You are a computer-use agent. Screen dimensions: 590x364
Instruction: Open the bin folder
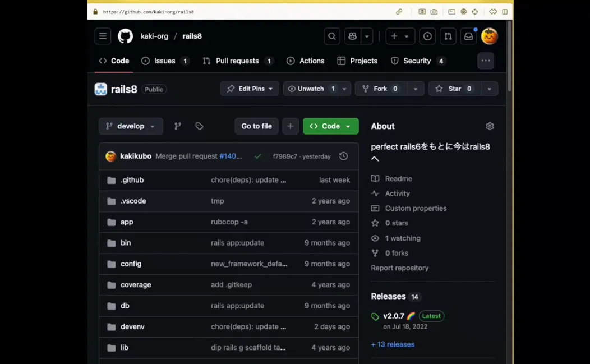(x=126, y=243)
